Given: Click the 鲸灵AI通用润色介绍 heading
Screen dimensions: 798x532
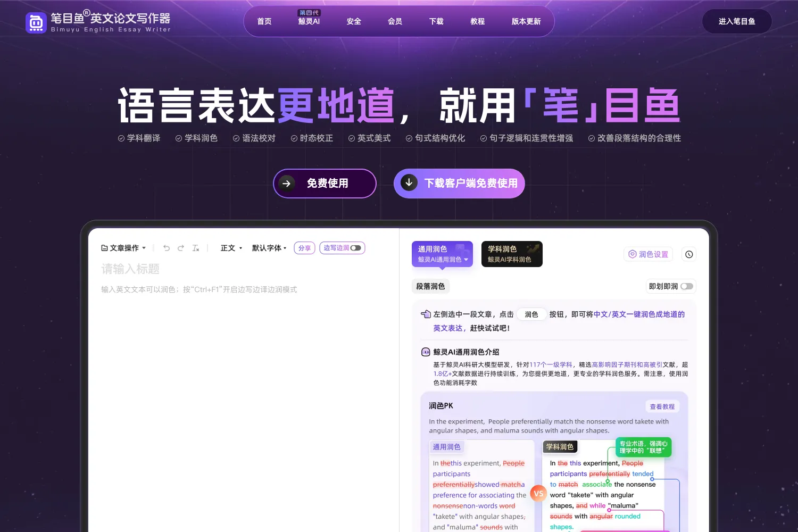Looking at the screenshot, I should point(466,352).
